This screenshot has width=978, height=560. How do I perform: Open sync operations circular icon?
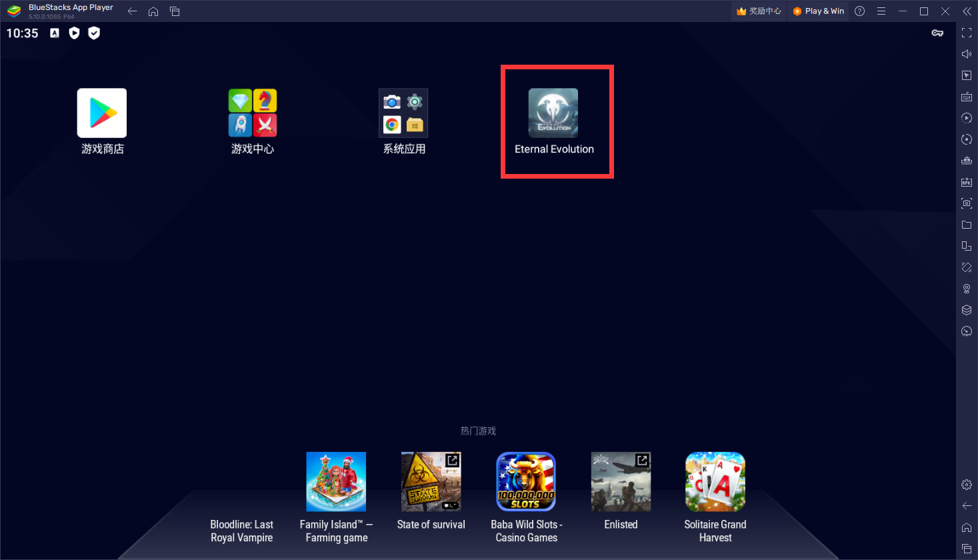click(x=967, y=139)
